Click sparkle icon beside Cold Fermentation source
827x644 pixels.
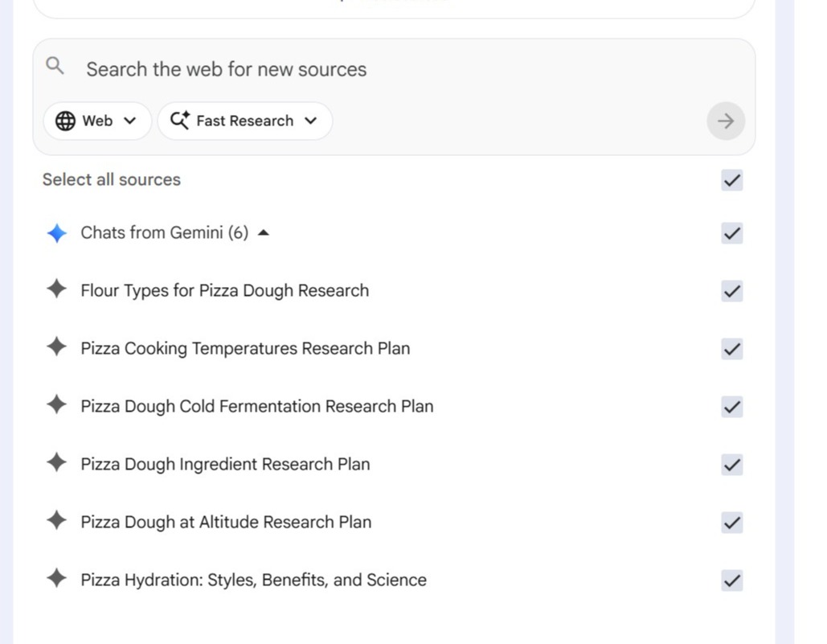pyautogui.click(x=56, y=406)
